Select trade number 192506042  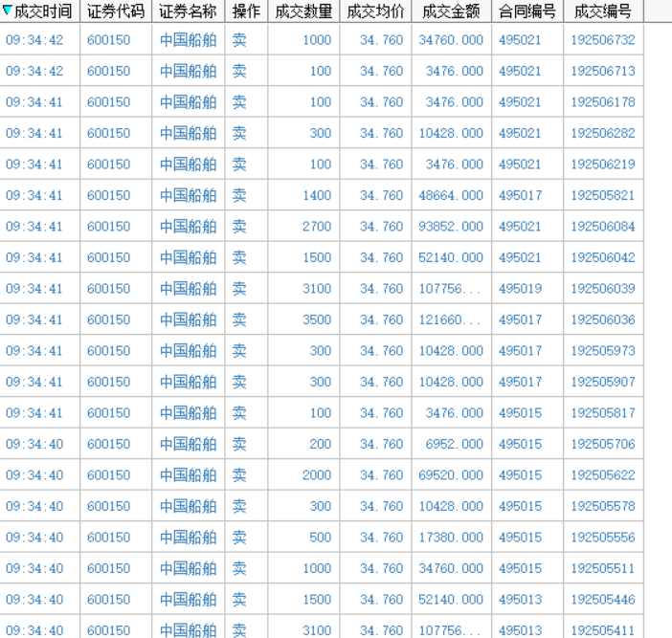click(603, 257)
